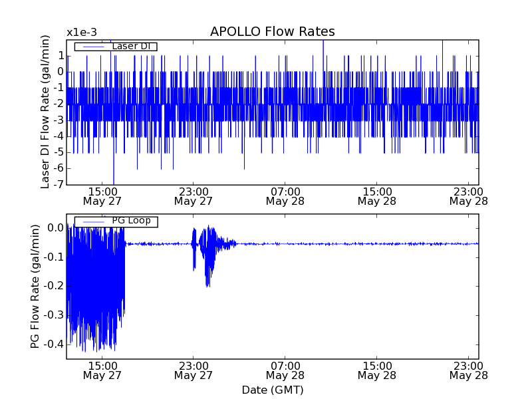Click the Laser DI Flow Rate y-axis label

[46, 112]
